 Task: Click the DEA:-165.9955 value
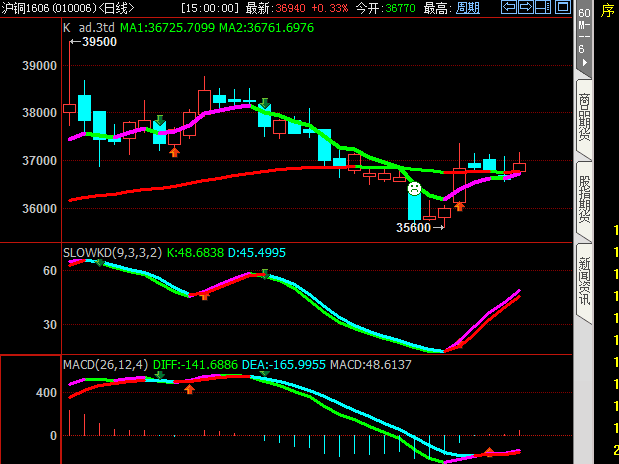[x=284, y=364]
